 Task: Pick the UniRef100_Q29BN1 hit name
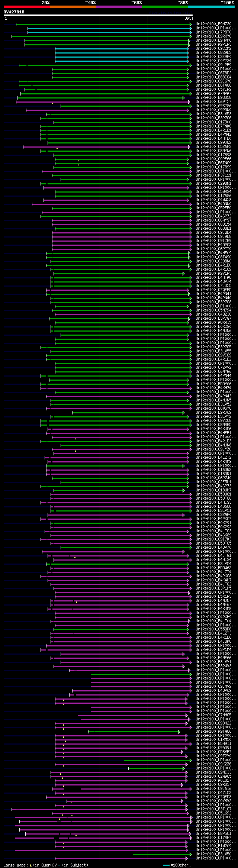click(213, 184)
